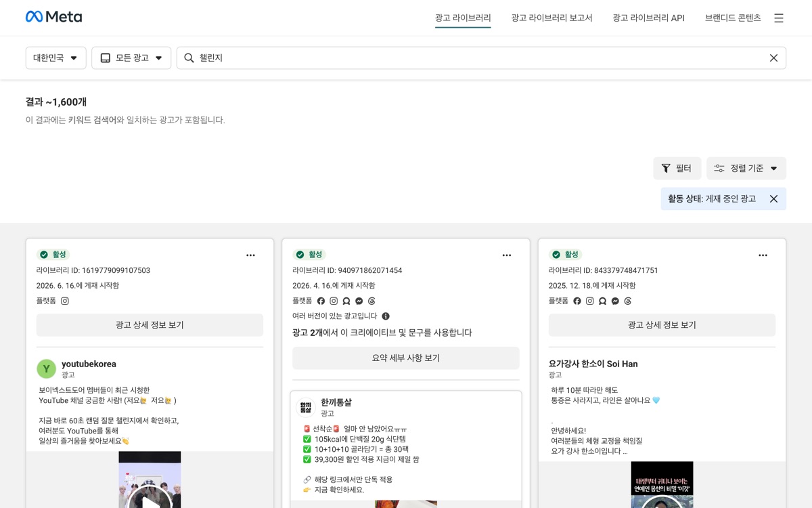This screenshot has height=508, width=812.
Task: Open more options for youtubekorea ad
Action: pyautogui.click(x=250, y=255)
